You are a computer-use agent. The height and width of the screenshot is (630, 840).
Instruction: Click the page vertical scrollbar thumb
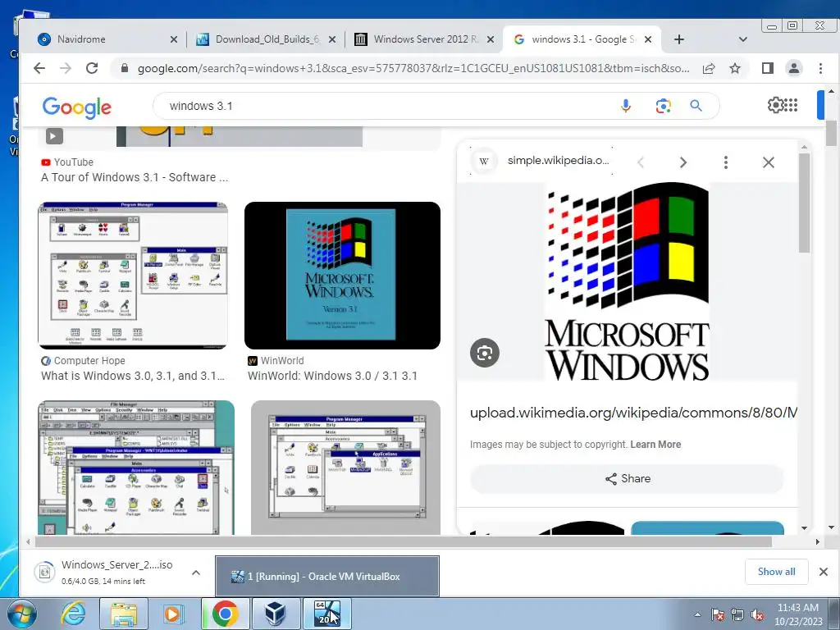point(831,133)
